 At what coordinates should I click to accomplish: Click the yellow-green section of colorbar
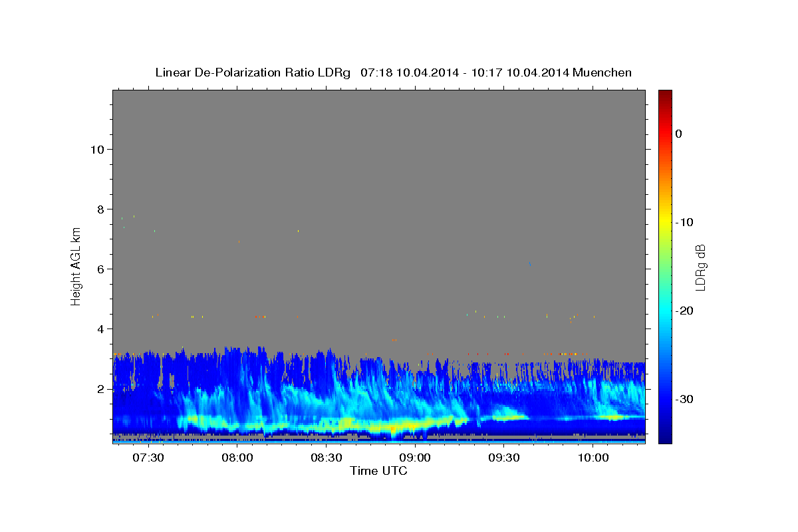665,236
